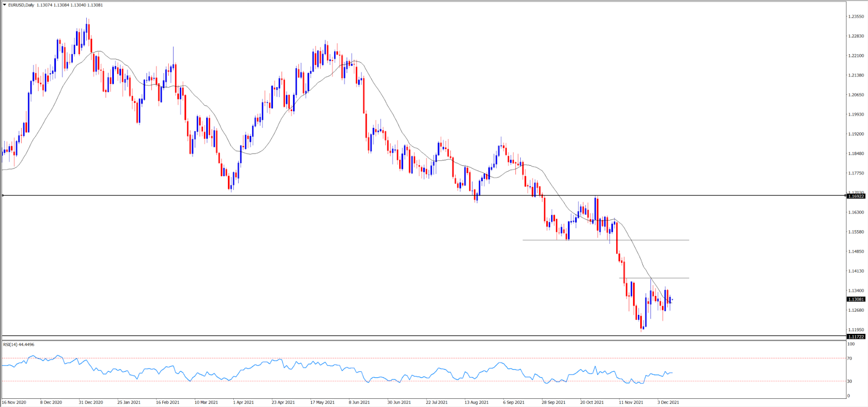Click the RSI 70 level label

pyautogui.click(x=850, y=358)
